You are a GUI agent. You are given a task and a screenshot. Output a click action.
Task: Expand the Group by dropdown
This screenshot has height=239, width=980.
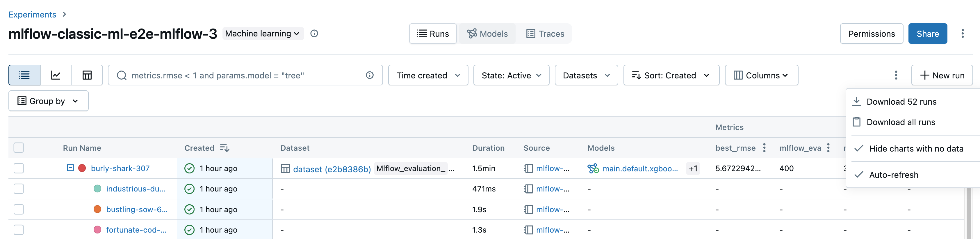[x=48, y=101]
